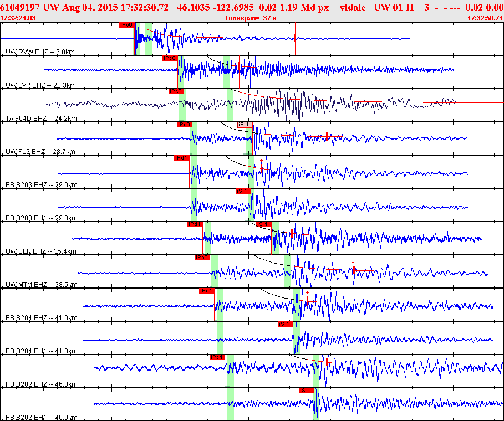Select the iPc1 pick flag on B202 EHZ

(x=217, y=357)
